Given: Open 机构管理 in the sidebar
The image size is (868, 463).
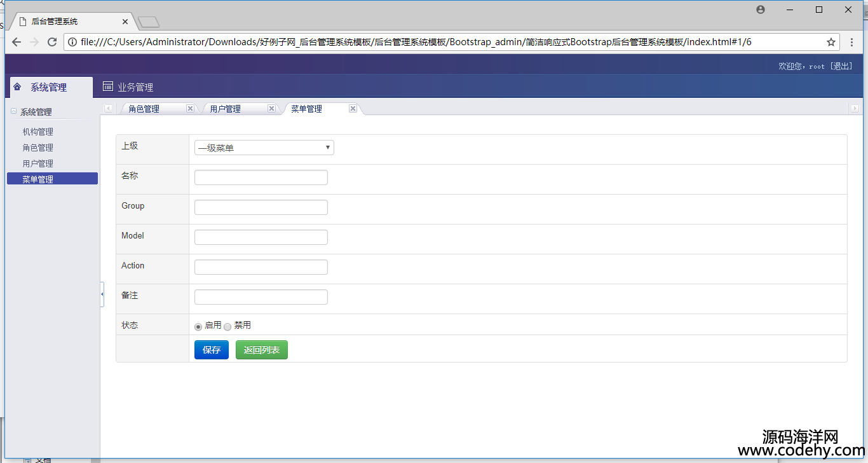Looking at the screenshot, I should coord(38,132).
